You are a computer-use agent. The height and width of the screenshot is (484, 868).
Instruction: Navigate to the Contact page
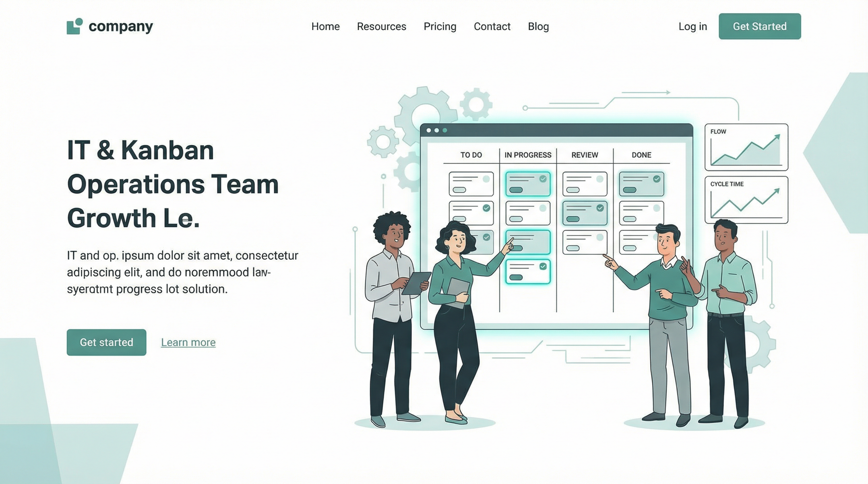pyautogui.click(x=492, y=26)
